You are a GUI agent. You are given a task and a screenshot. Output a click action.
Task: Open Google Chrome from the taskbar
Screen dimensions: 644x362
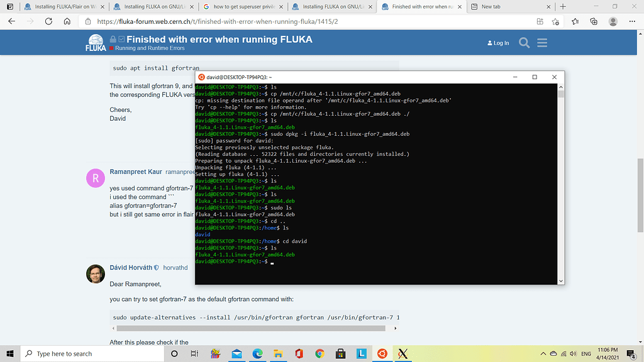(319, 354)
